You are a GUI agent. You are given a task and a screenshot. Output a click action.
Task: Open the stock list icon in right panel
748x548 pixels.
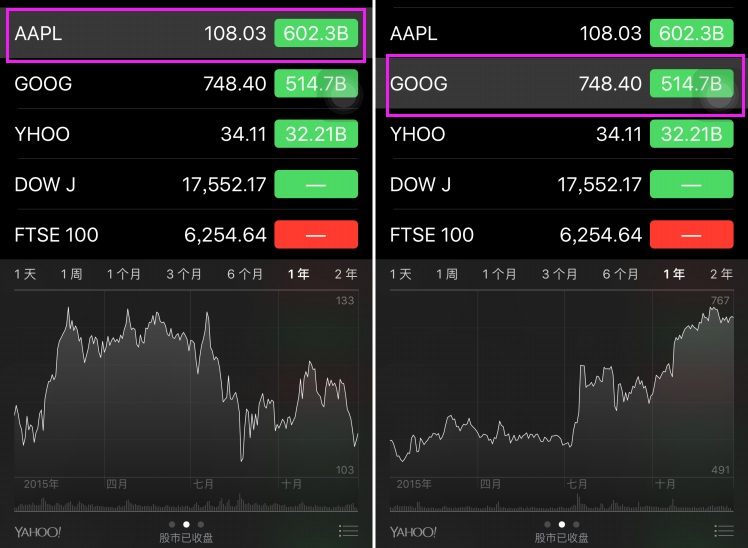(x=724, y=530)
